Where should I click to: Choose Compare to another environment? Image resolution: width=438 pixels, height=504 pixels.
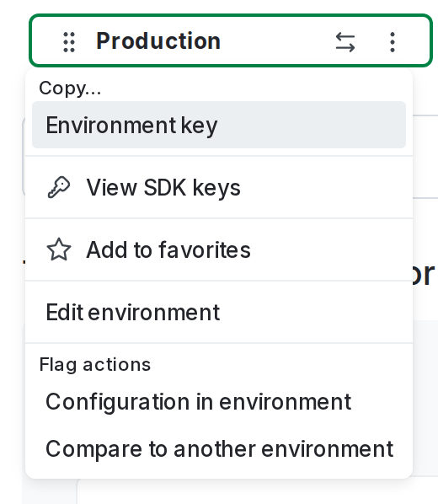[219, 448]
